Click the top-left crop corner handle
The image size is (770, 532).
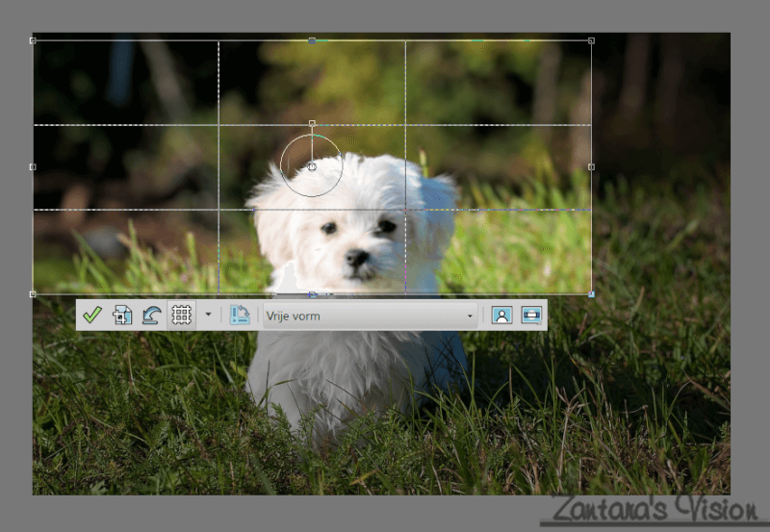tap(33, 40)
